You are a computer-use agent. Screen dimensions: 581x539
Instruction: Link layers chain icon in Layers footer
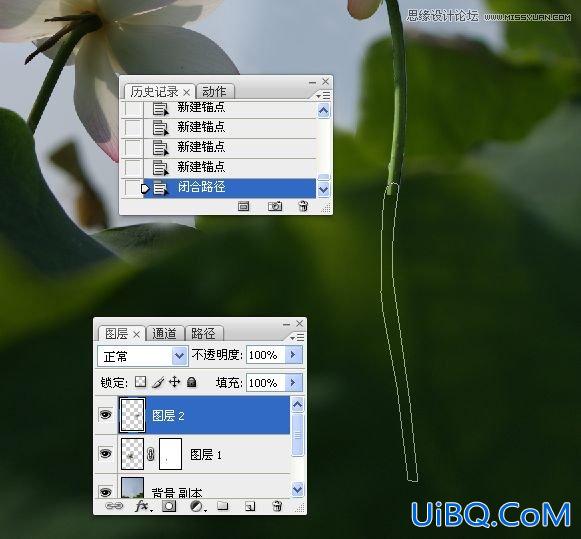(x=114, y=506)
